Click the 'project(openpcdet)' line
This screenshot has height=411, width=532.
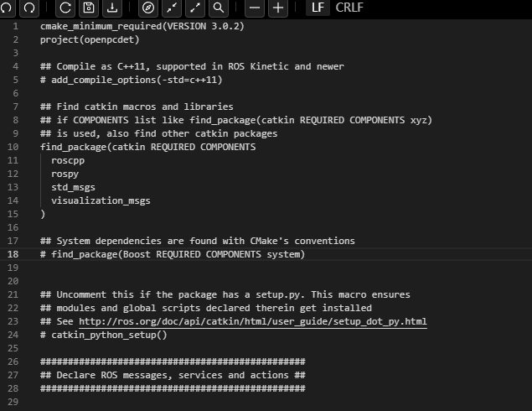pyautogui.click(x=90, y=39)
